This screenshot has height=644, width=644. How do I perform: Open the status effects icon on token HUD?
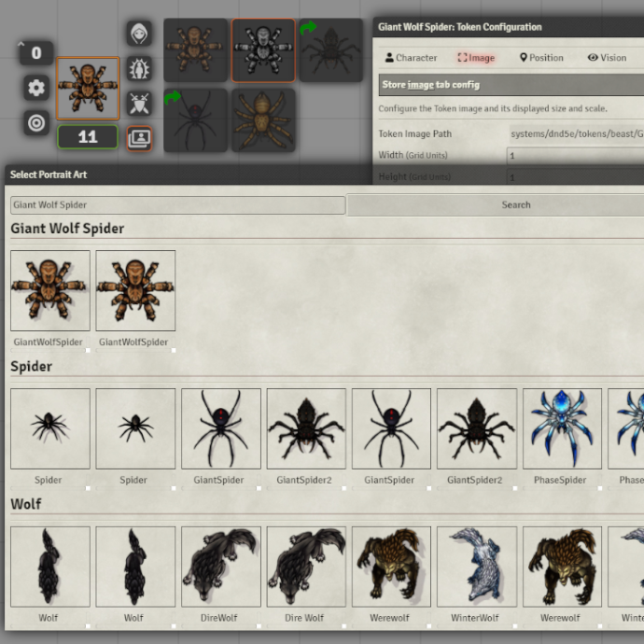click(139, 68)
